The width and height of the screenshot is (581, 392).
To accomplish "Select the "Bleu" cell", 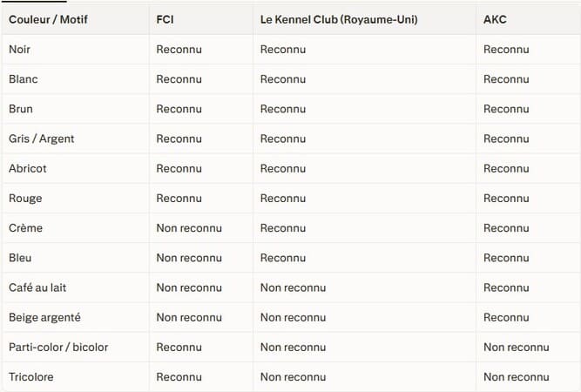I will tap(20, 258).
